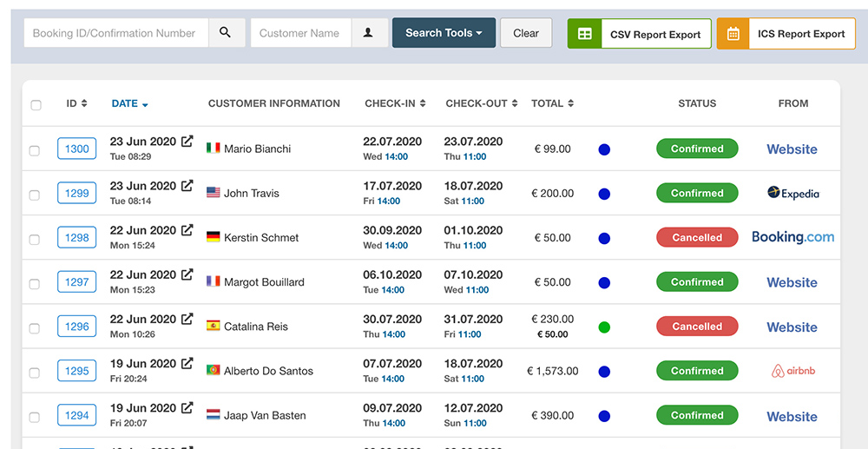
Task: Open external link icon for booking 1296
Action: click(187, 319)
